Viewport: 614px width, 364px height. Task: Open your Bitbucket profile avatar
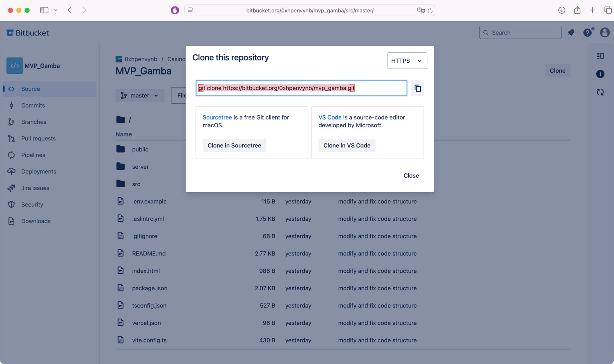(x=604, y=32)
